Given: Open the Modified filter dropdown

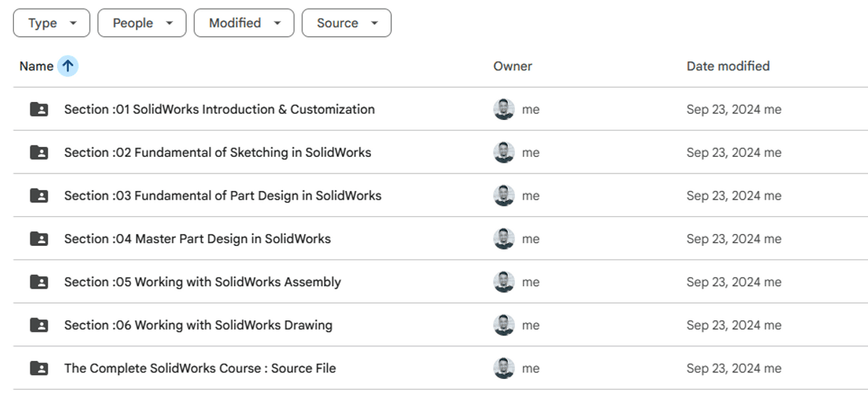Looking at the screenshot, I should (x=244, y=23).
